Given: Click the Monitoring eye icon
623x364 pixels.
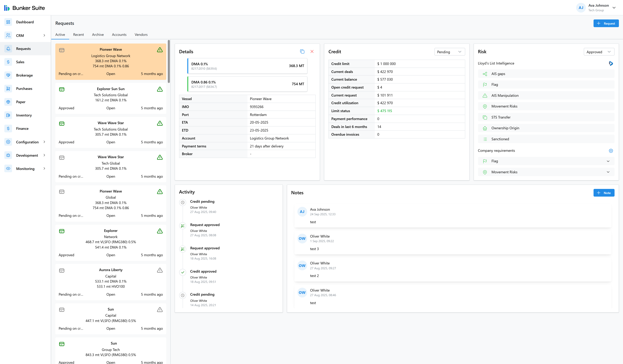Looking at the screenshot, I should [x=8, y=169].
